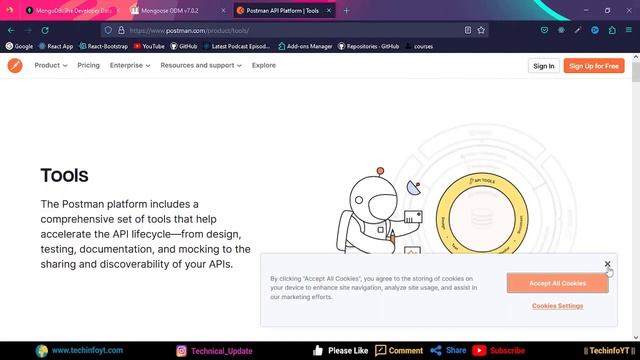Image resolution: width=640 pixels, height=360 pixels.
Task: Open the Add-ons Manager bookmark
Action: pyautogui.click(x=305, y=46)
